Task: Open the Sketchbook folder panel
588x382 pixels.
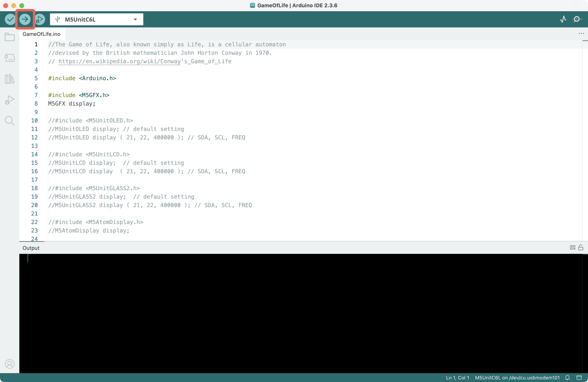Action: [x=10, y=37]
